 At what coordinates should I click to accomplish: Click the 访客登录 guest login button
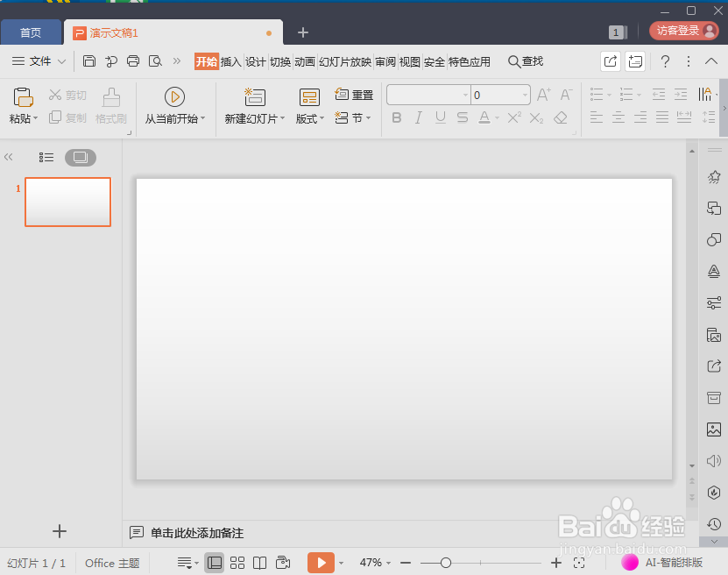click(x=684, y=31)
